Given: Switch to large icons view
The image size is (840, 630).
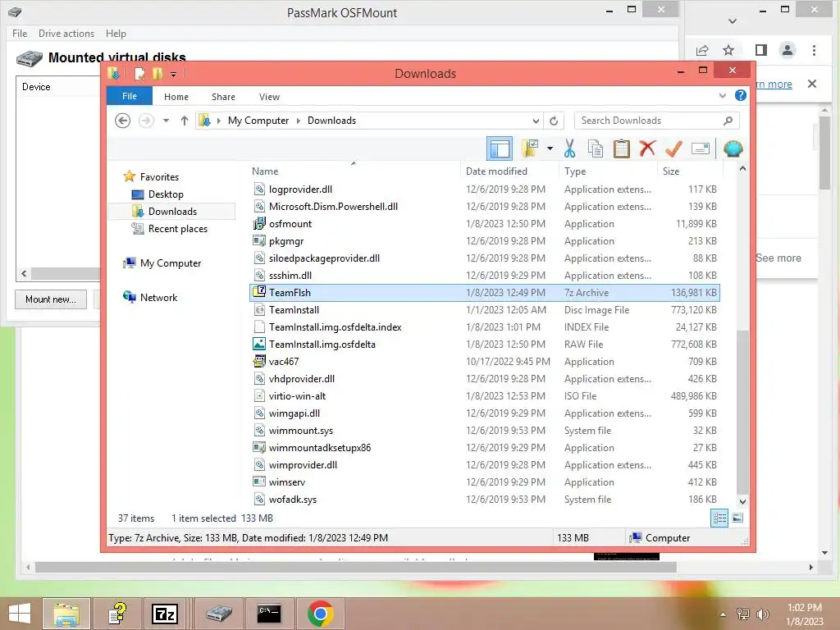Looking at the screenshot, I should pos(737,518).
